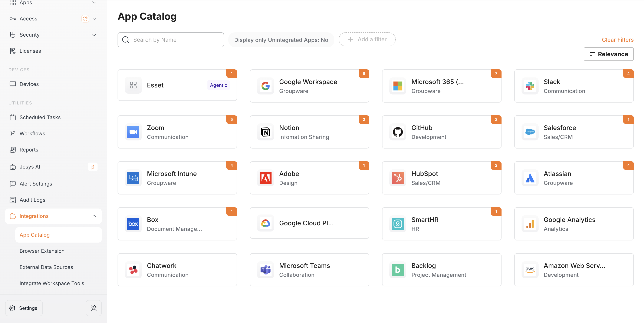Click the 7 count badge on Microsoft 365
Viewport: 644px width, 323px height.
(x=496, y=74)
